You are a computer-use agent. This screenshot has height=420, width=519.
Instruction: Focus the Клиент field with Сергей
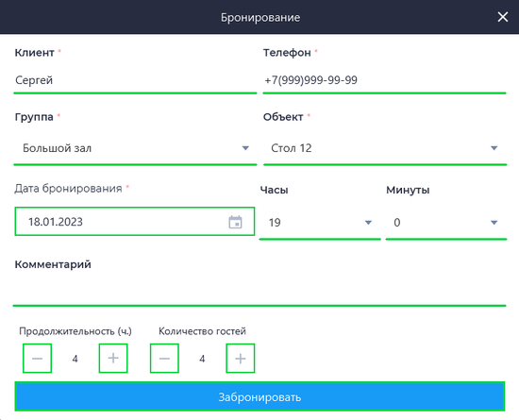135,80
